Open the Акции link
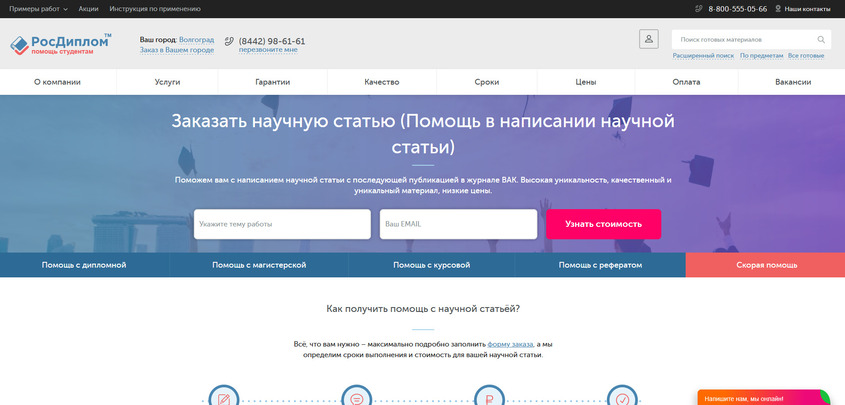The height and width of the screenshot is (405, 845). (88, 9)
